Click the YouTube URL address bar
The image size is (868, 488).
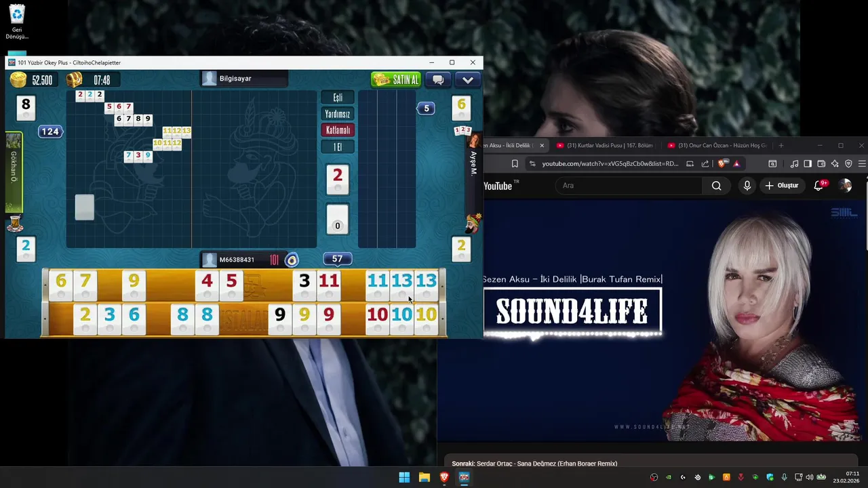(x=610, y=163)
